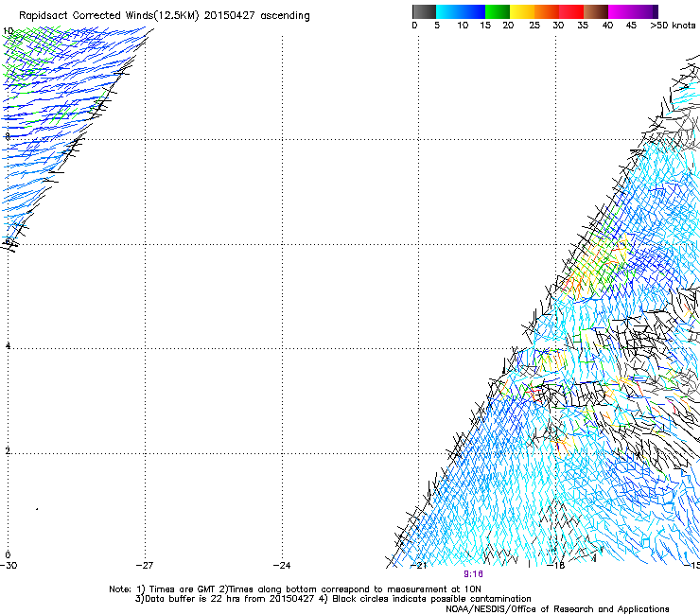
Task: Click the '-21' longitude axis label
Action: [x=418, y=566]
